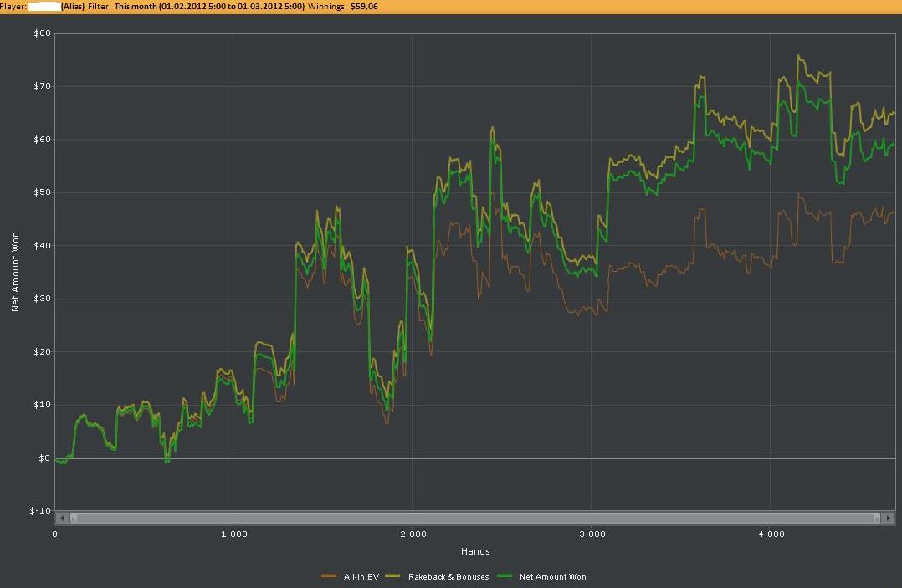Click the middle of the horizontal scrollbar thumb
This screenshot has height=588, width=902.
(x=475, y=518)
